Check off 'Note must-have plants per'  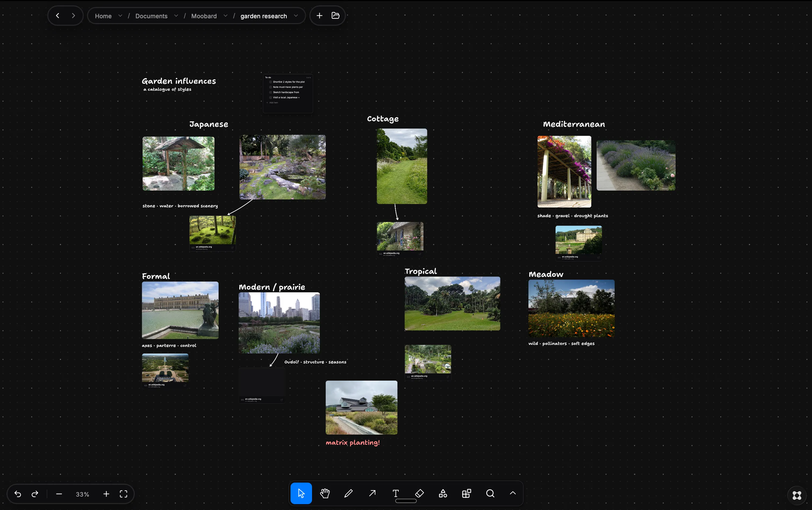tap(270, 87)
